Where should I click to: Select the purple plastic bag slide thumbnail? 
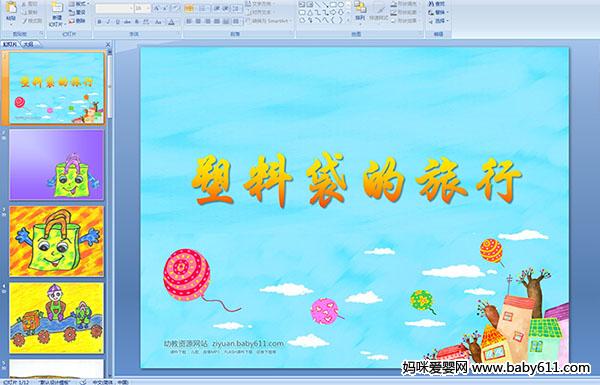pos(57,165)
